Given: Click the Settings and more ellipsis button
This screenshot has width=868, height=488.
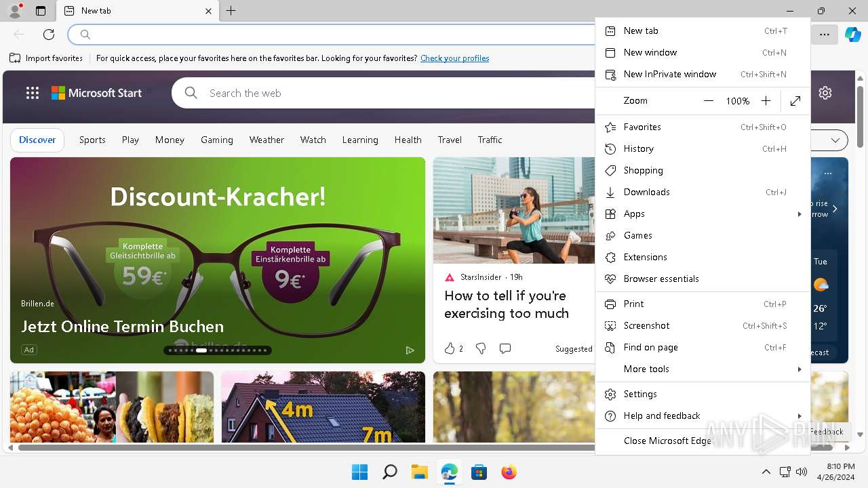Looking at the screenshot, I should tap(825, 34).
